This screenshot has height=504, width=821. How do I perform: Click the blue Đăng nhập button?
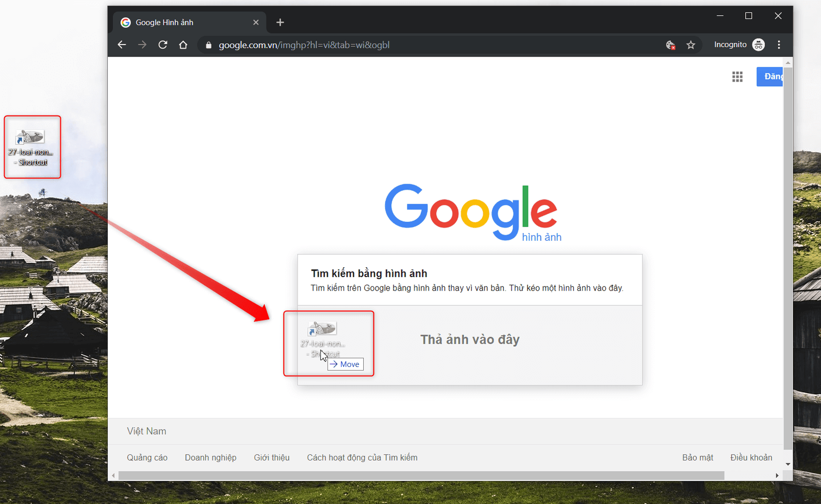coord(770,76)
